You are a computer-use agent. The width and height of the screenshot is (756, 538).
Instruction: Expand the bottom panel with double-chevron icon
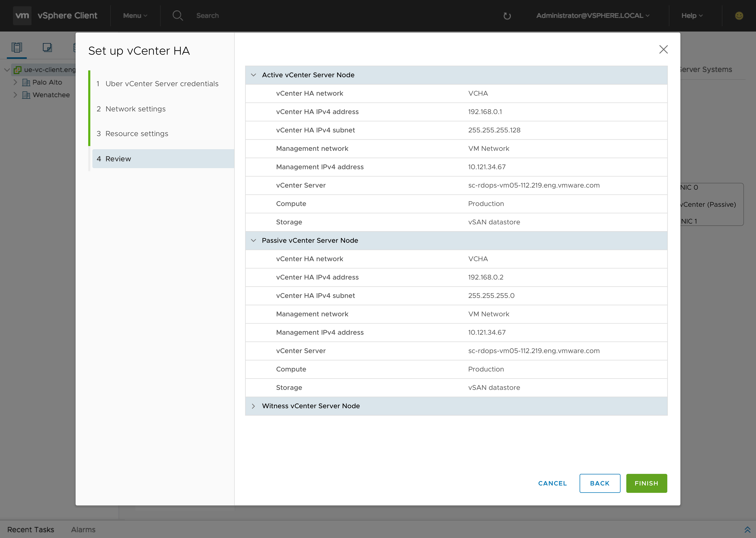click(x=747, y=529)
